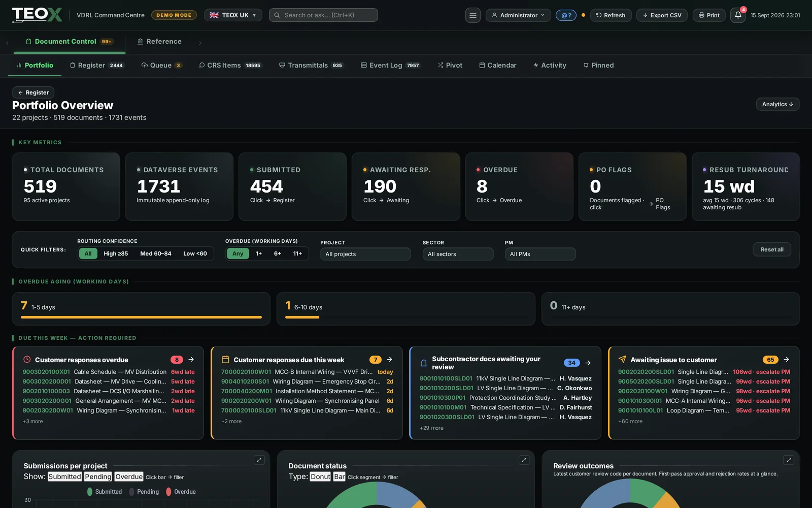This screenshot has width=812, height=508.
Task: Switch to the Register tab
Action: (x=96, y=65)
